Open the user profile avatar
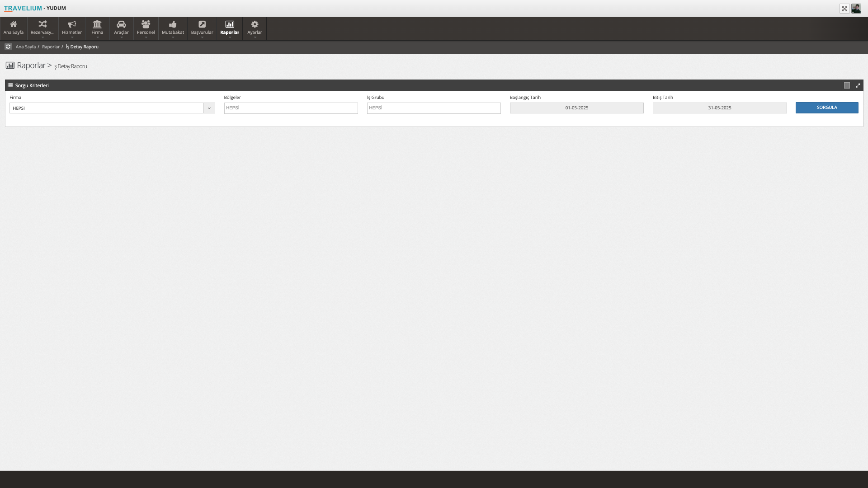Screen dimensions: 868x488 (x=856, y=9)
